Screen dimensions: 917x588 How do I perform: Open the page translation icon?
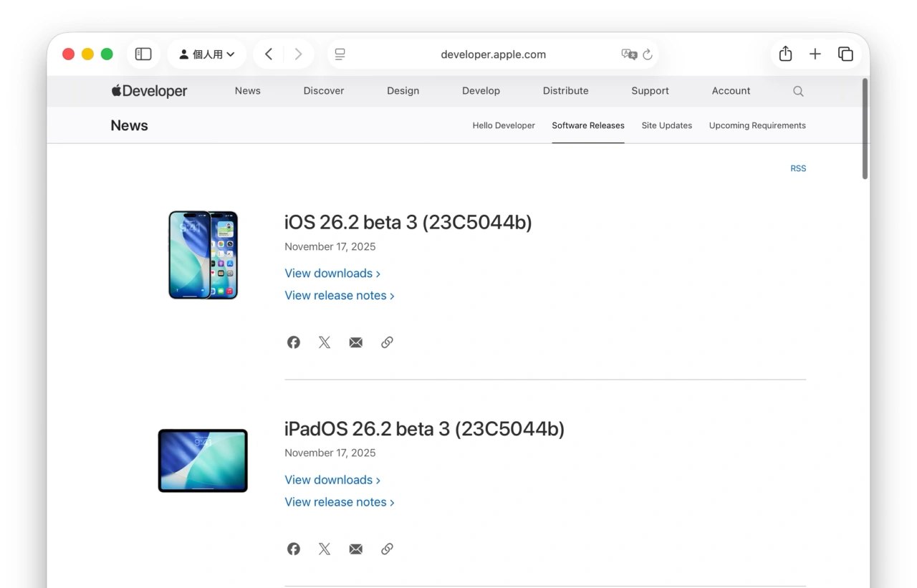(x=628, y=54)
